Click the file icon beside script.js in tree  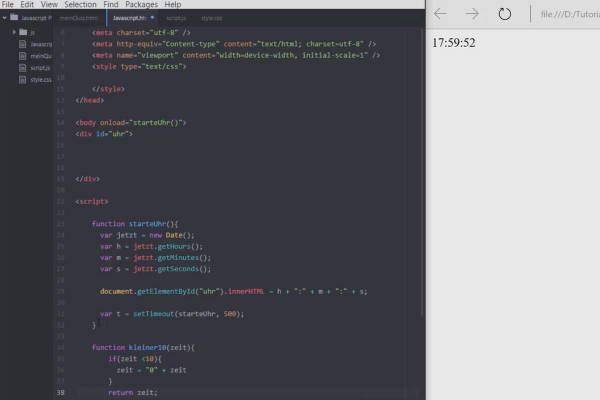click(x=23, y=68)
